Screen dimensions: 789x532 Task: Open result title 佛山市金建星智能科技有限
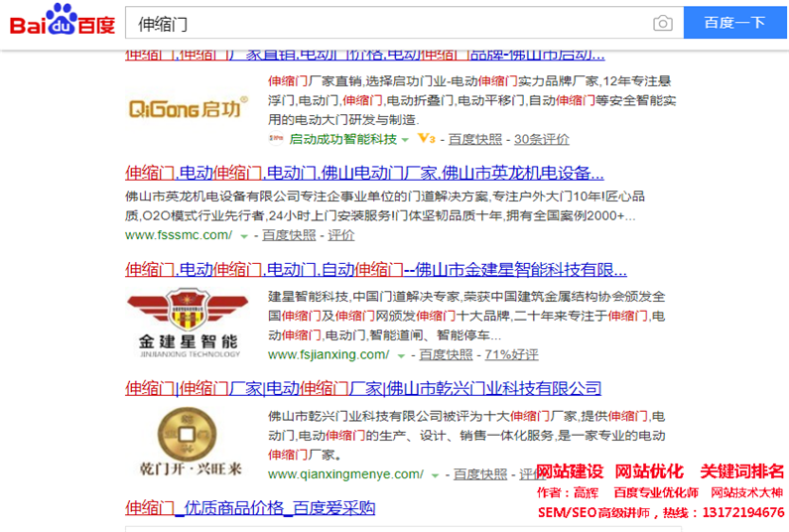(376, 270)
